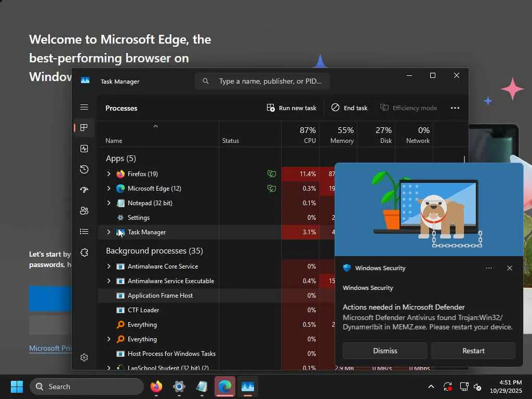Click the Firefox efficiency leaf status icon
This screenshot has height=399, width=532.
271,174
